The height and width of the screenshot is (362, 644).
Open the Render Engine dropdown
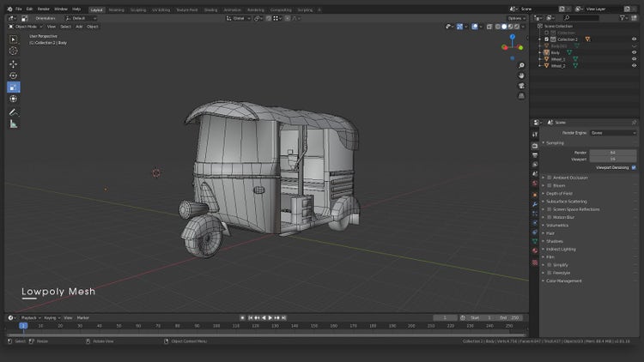(612, 133)
